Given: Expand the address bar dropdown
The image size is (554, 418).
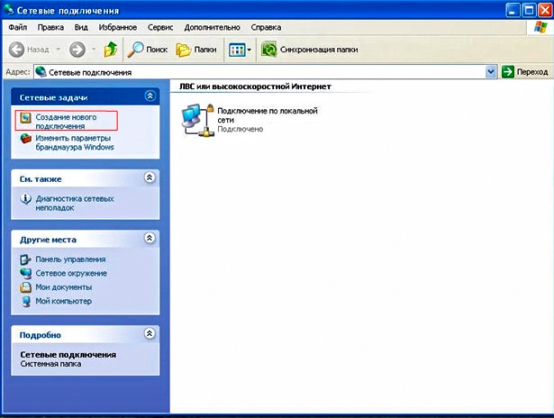Looking at the screenshot, I should (490, 72).
